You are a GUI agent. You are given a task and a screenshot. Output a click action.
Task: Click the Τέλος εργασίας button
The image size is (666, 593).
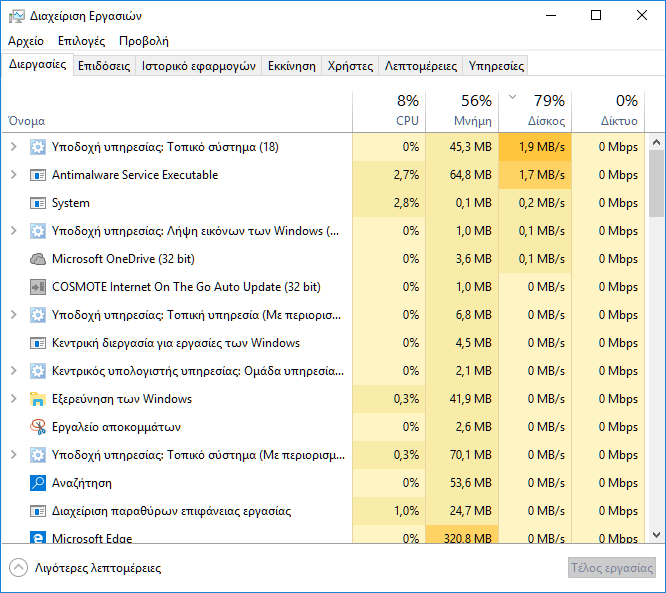[x=612, y=568]
